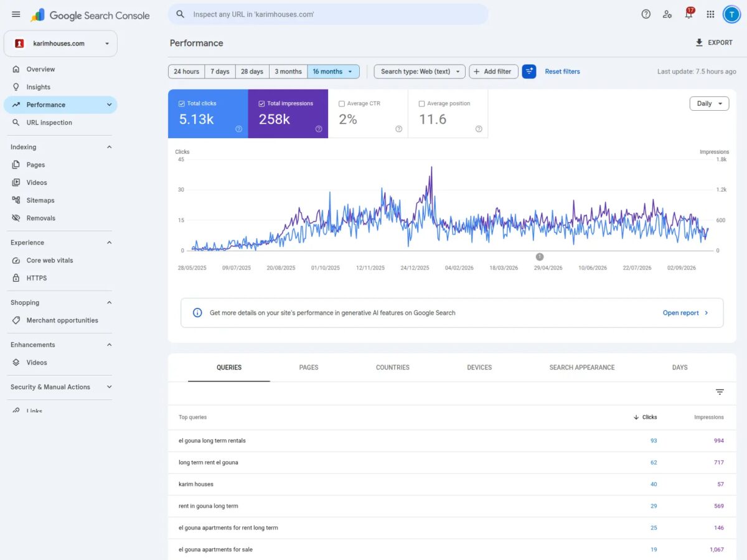The image size is (747, 560).
Task: Open the karimhouses.com property selector
Action: point(60,44)
